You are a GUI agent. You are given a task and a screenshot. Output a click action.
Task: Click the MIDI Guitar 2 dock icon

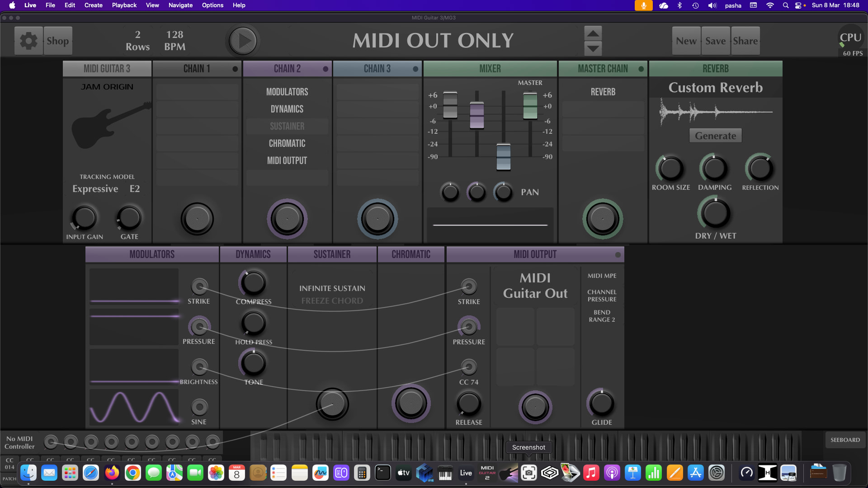(x=487, y=473)
